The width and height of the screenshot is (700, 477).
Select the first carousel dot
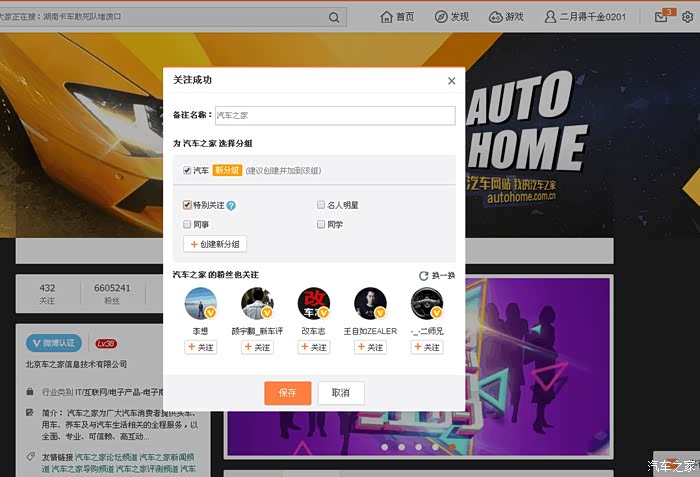384,447
